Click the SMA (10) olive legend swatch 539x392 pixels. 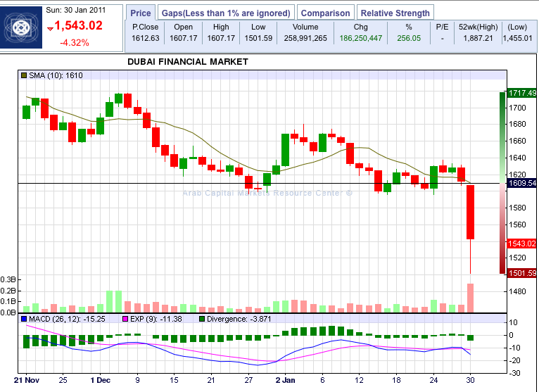click(24, 75)
